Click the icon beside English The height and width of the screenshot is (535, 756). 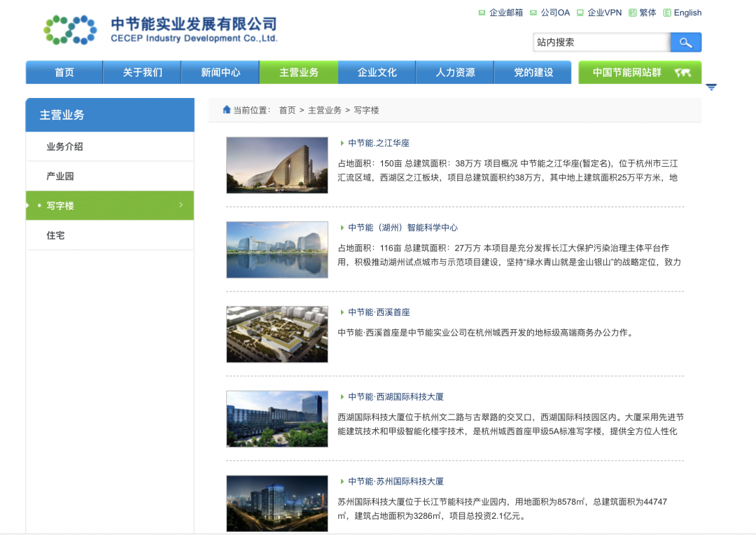pos(667,13)
